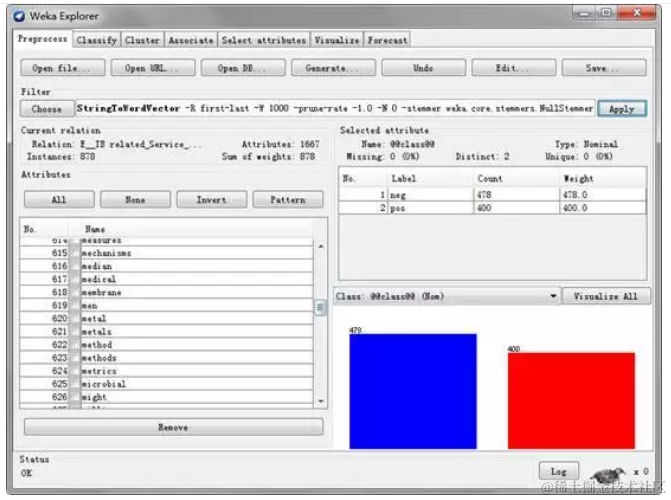This screenshot has width=671, height=500.
Task: Tick the checkbox for attribute mechanisms
Action: pyautogui.click(x=75, y=253)
